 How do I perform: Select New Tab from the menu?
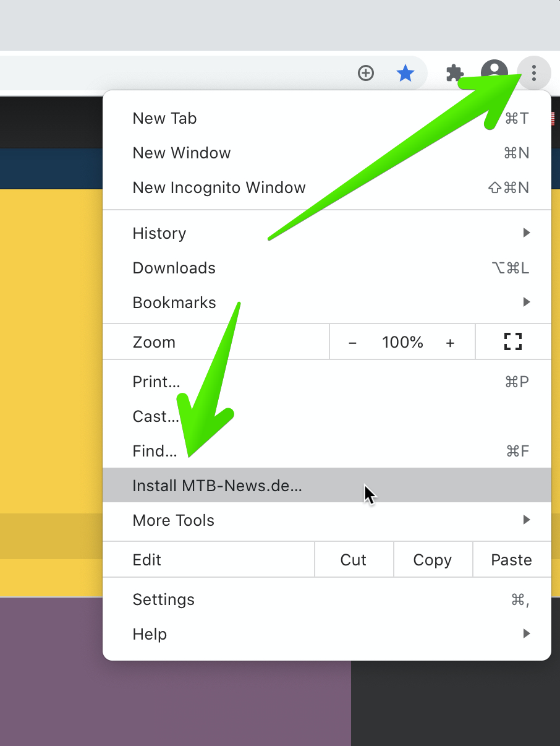164,118
